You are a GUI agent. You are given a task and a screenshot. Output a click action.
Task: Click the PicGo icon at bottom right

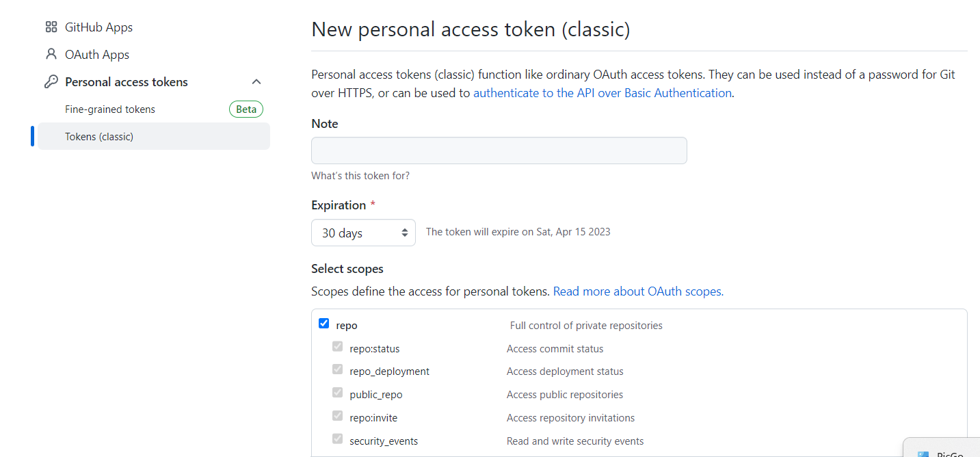[923, 454]
